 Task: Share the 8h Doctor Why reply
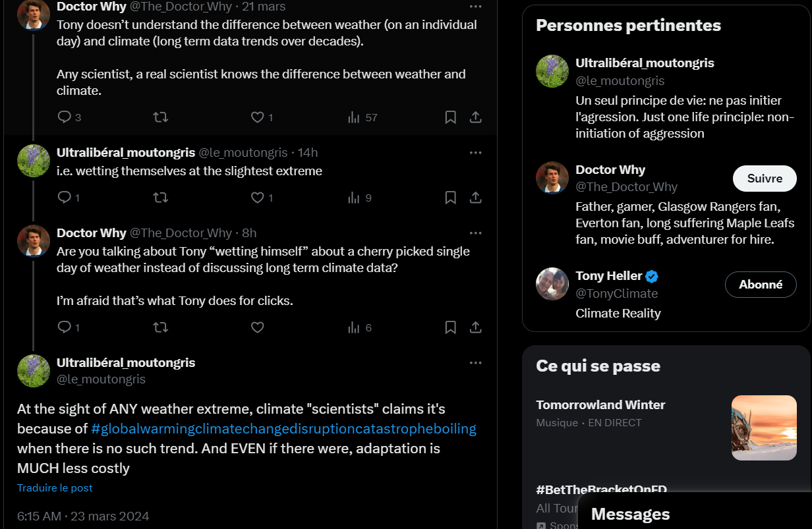[475, 327]
